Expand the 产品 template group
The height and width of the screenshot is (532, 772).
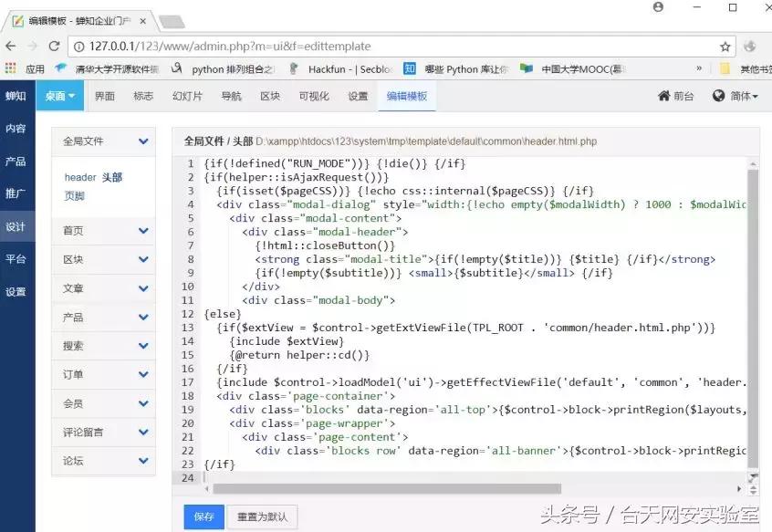coord(103,317)
